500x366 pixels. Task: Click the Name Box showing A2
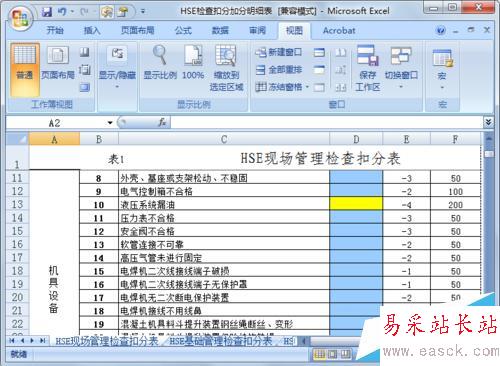tap(55, 123)
